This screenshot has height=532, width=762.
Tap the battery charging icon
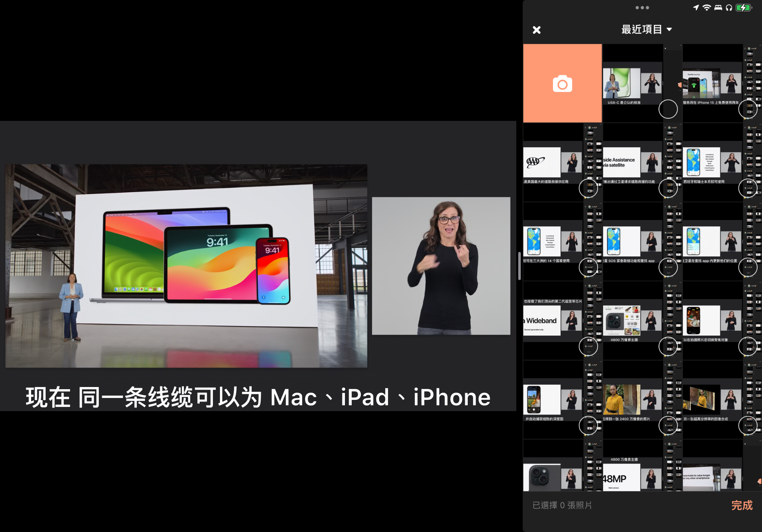click(744, 7)
